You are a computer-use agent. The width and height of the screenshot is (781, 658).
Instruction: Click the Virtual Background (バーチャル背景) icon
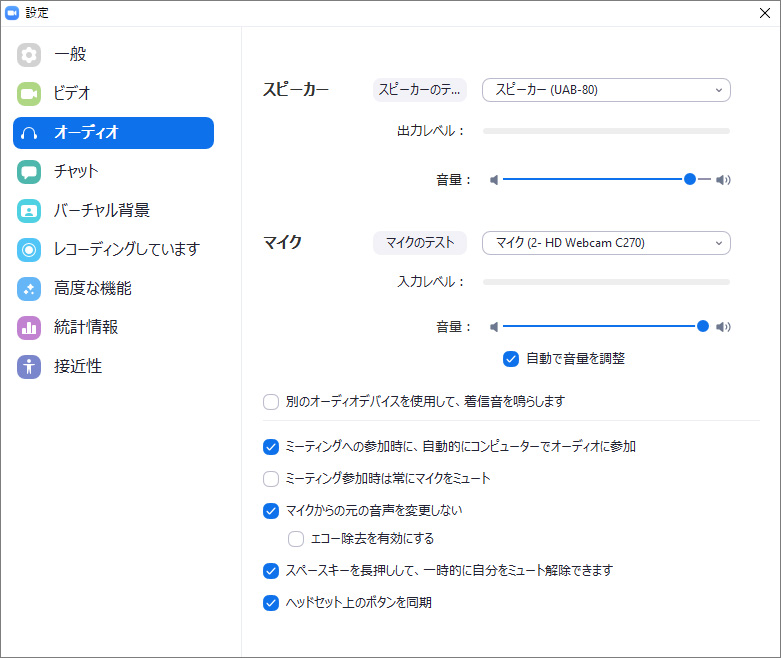pyautogui.click(x=29, y=211)
